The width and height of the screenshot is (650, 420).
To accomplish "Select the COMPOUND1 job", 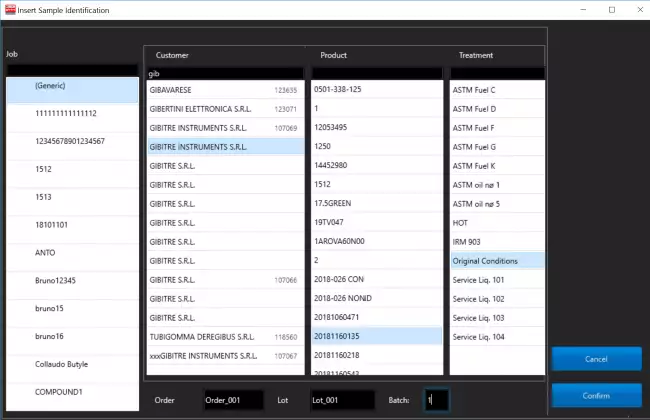I will point(72,392).
